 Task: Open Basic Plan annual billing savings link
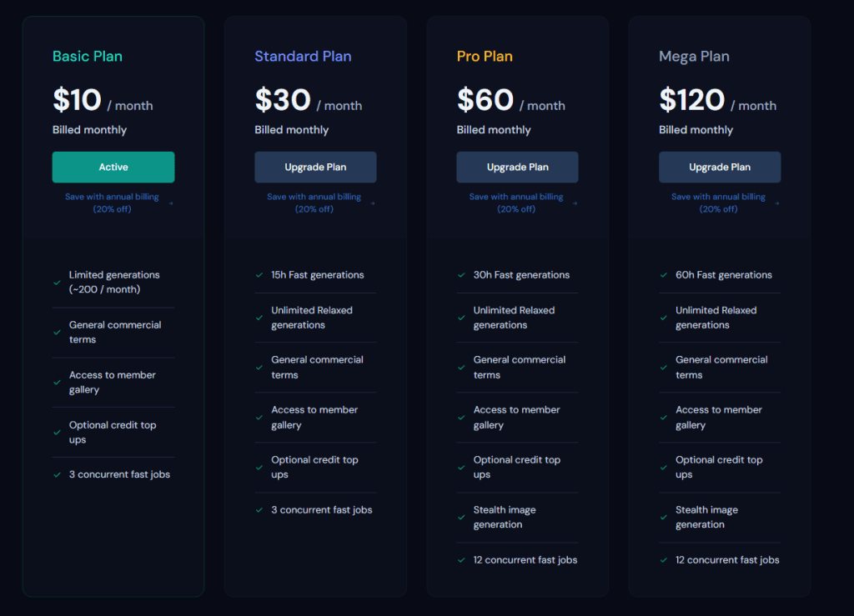(113, 203)
